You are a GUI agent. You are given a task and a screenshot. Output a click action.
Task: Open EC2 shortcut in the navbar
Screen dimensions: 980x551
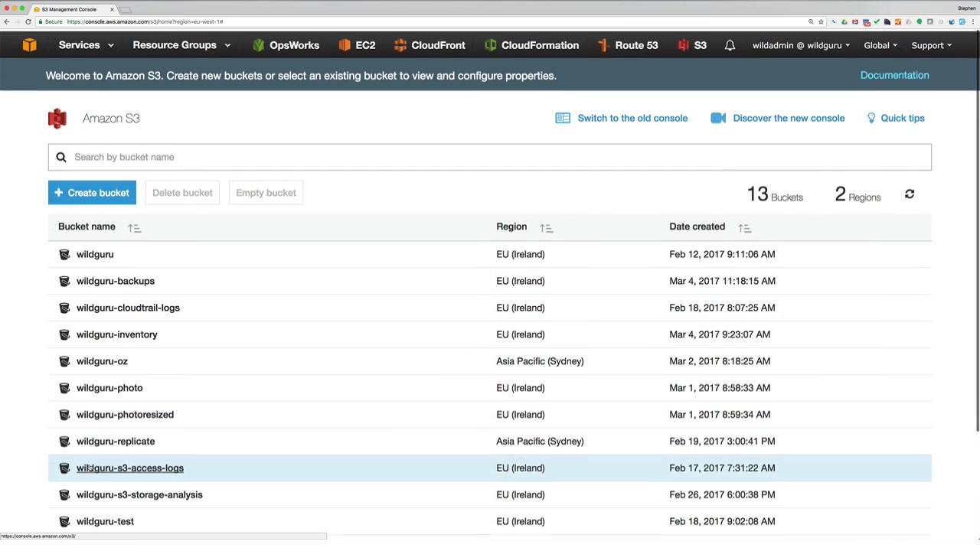tap(357, 45)
